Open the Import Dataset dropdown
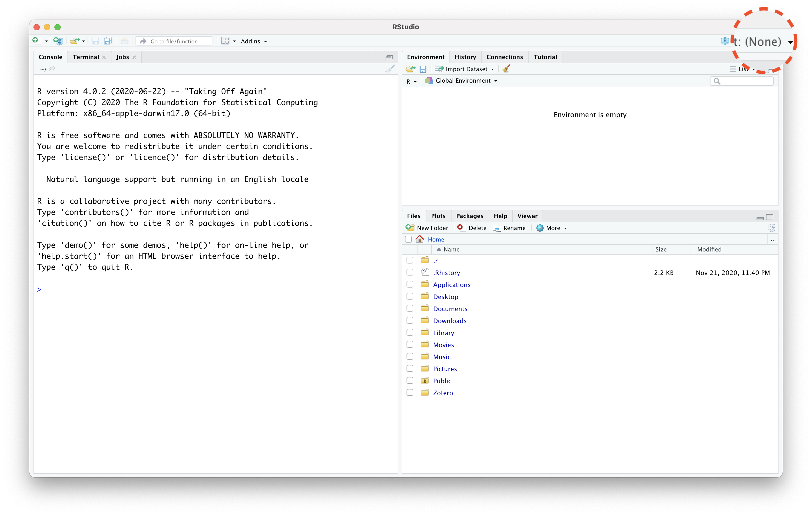Screen dimensions: 812x516 click(x=466, y=69)
